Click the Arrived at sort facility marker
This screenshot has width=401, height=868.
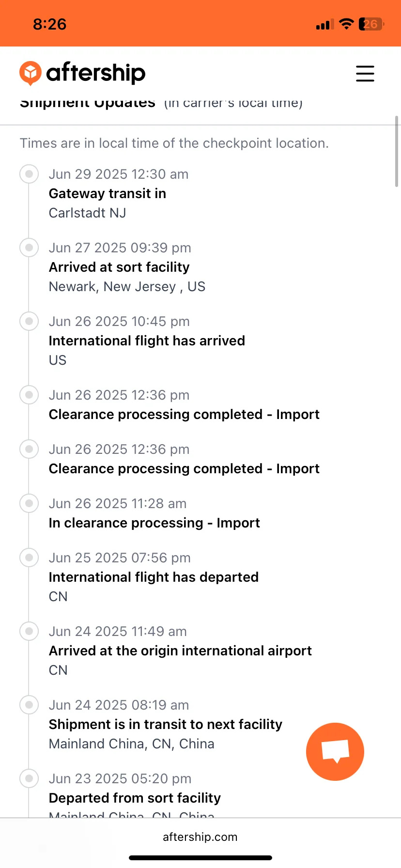click(x=29, y=248)
